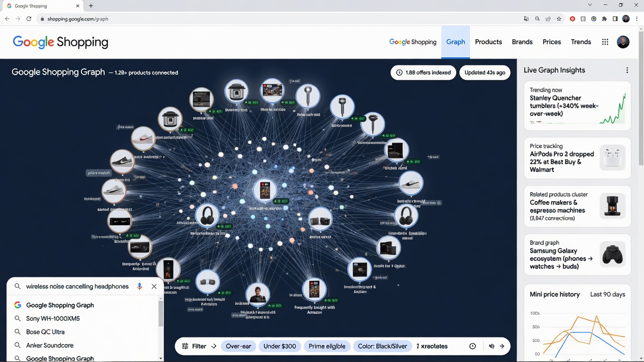This screenshot has height=362, width=644.
Task: Toggle the Under $300 filter chip
Action: [x=280, y=346]
